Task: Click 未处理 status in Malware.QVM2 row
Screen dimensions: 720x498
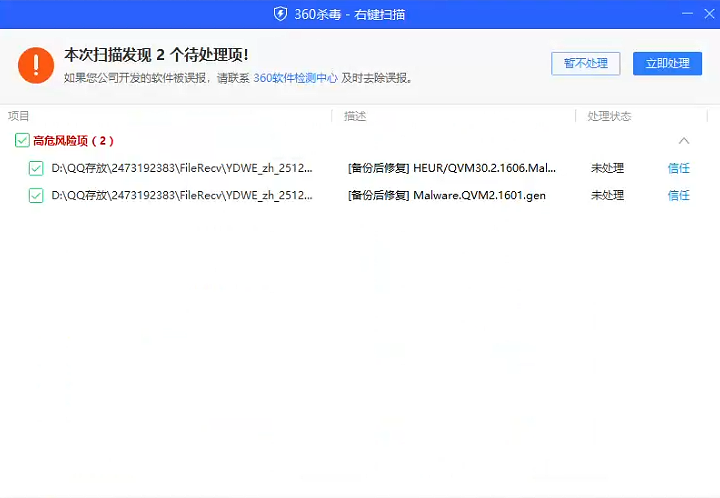Action: pos(607,196)
